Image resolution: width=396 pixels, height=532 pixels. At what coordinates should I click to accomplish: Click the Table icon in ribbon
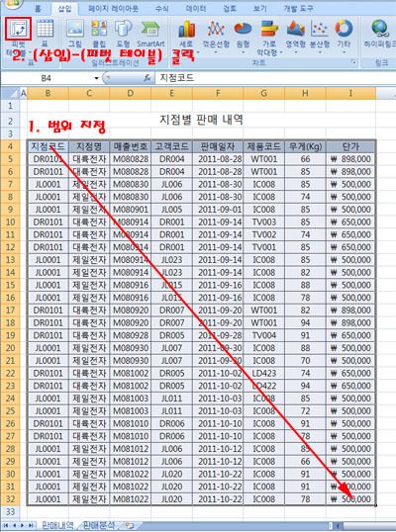pyautogui.click(x=45, y=29)
